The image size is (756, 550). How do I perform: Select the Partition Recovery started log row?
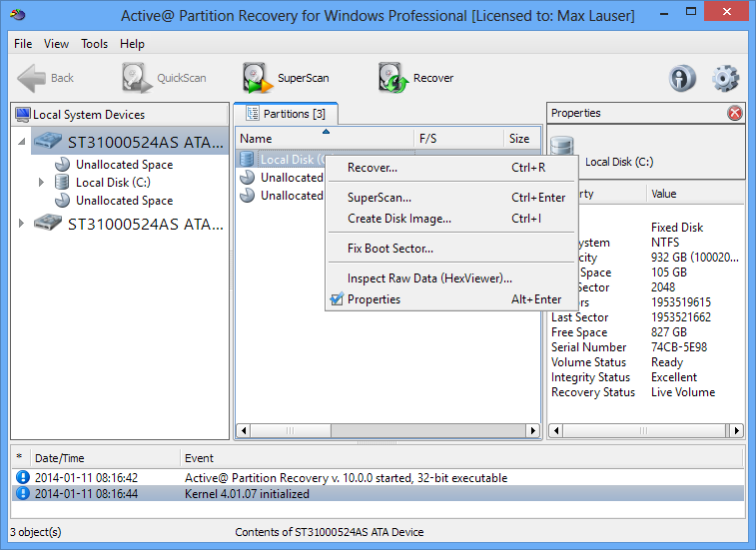(x=378, y=477)
